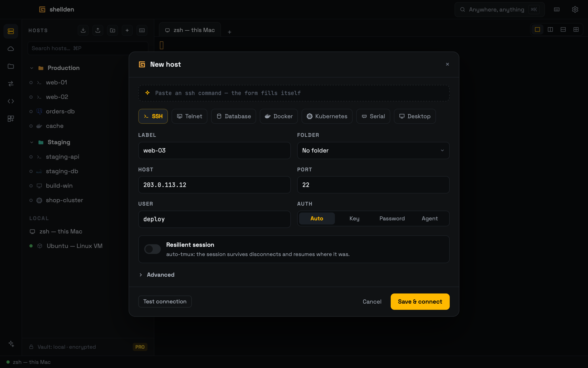Select the four-pane grid layout icon
This screenshot has height=368, width=588.
[x=576, y=29]
